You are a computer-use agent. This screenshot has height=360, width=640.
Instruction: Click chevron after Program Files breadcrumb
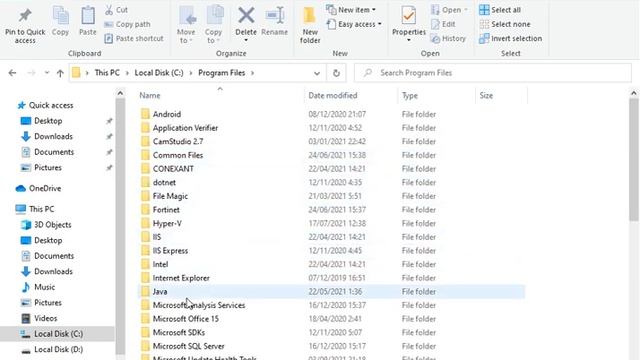coord(253,73)
